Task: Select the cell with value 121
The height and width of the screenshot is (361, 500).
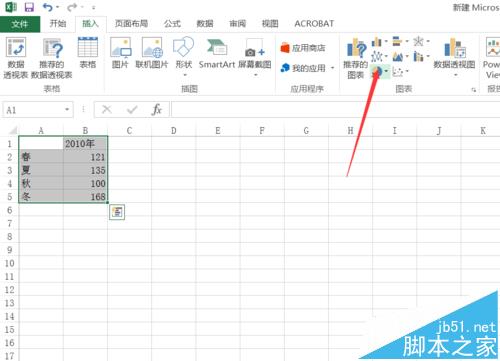Action: point(85,157)
